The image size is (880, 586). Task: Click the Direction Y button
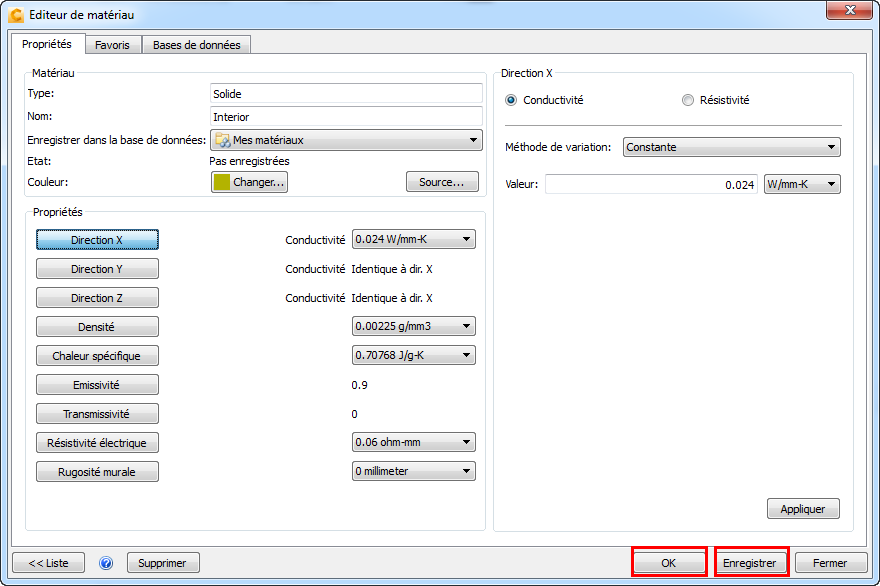click(97, 269)
